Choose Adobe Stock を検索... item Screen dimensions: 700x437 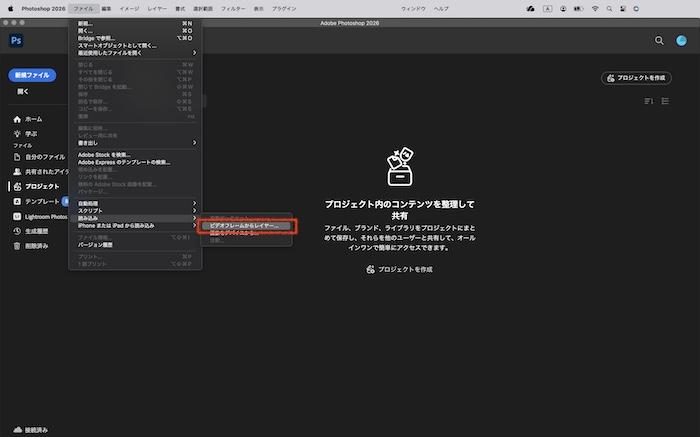pos(135,154)
